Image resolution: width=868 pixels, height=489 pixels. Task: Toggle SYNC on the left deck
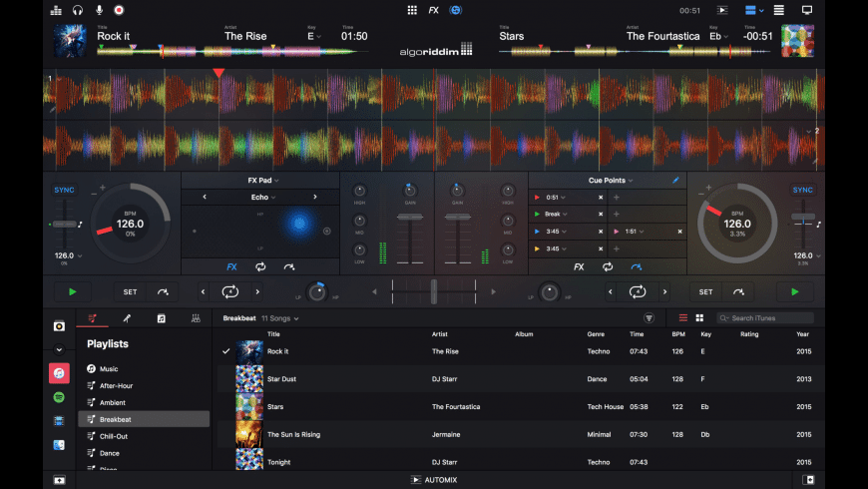click(x=64, y=190)
